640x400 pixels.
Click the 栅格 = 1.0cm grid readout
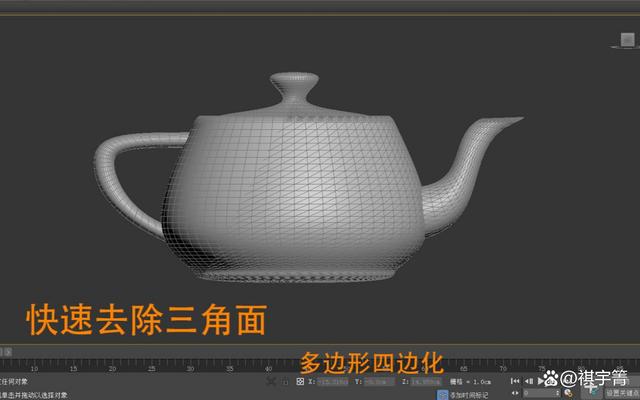coord(470,382)
